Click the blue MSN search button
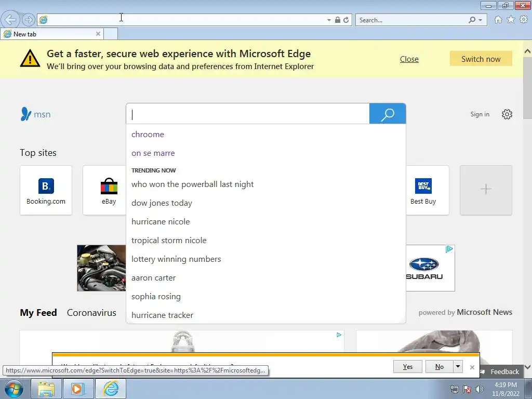Screen dimensions: 532x399 pos(388,114)
